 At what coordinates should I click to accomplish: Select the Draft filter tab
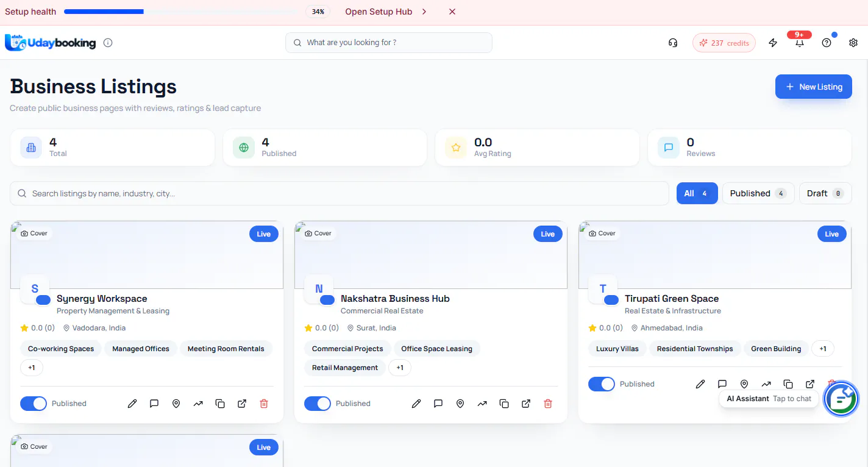tap(825, 193)
